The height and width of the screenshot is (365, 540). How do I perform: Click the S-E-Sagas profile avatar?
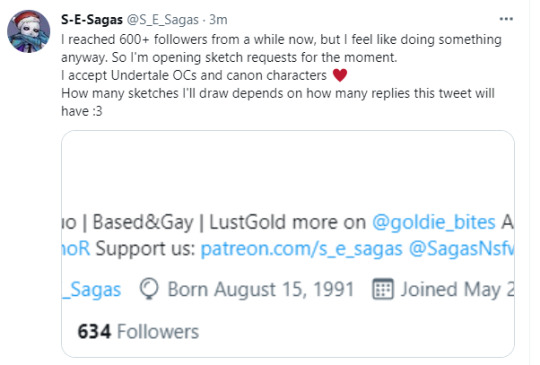pos(29,31)
